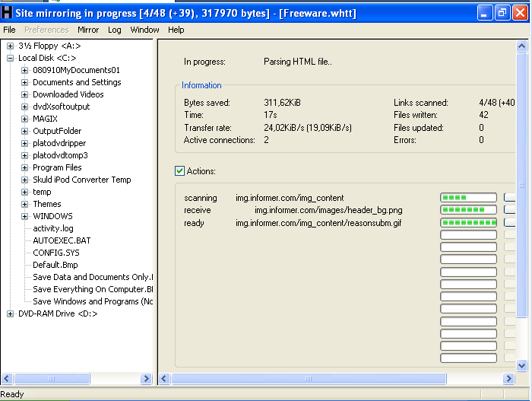Click skip button beside scanning row
Image resolution: width=532 pixels, height=401 pixels.
(x=510, y=197)
